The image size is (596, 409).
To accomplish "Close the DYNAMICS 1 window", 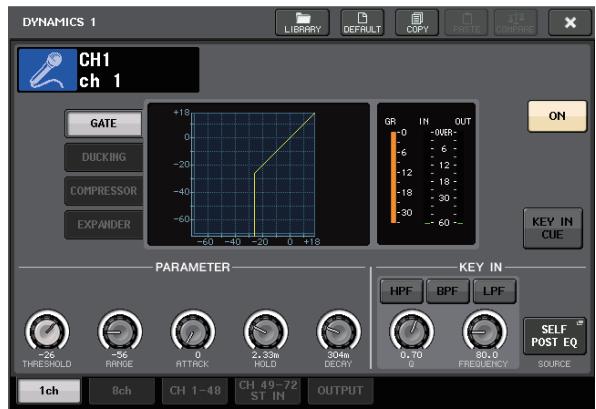I will (570, 23).
